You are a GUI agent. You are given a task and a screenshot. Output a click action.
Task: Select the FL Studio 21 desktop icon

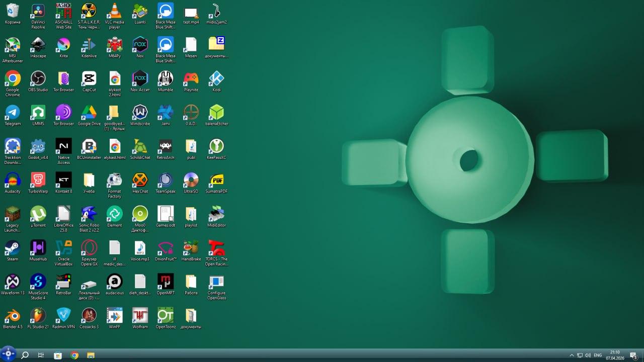tap(38, 318)
